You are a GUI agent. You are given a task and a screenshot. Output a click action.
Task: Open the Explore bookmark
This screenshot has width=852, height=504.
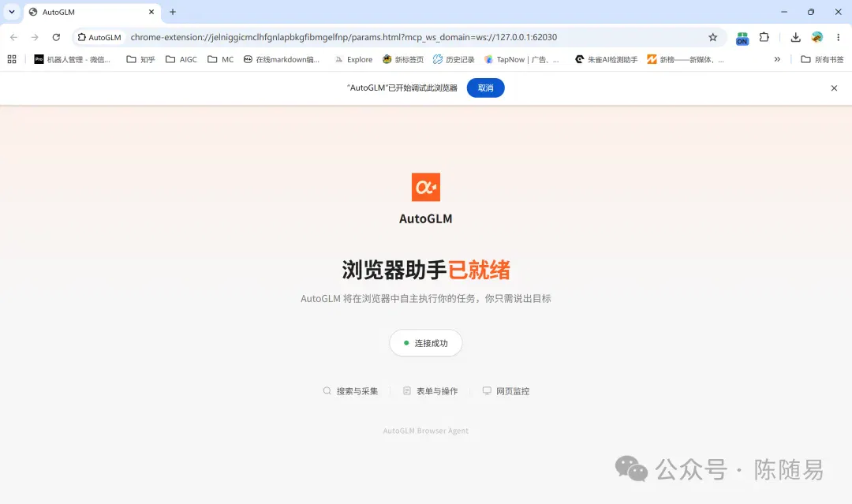(x=353, y=59)
